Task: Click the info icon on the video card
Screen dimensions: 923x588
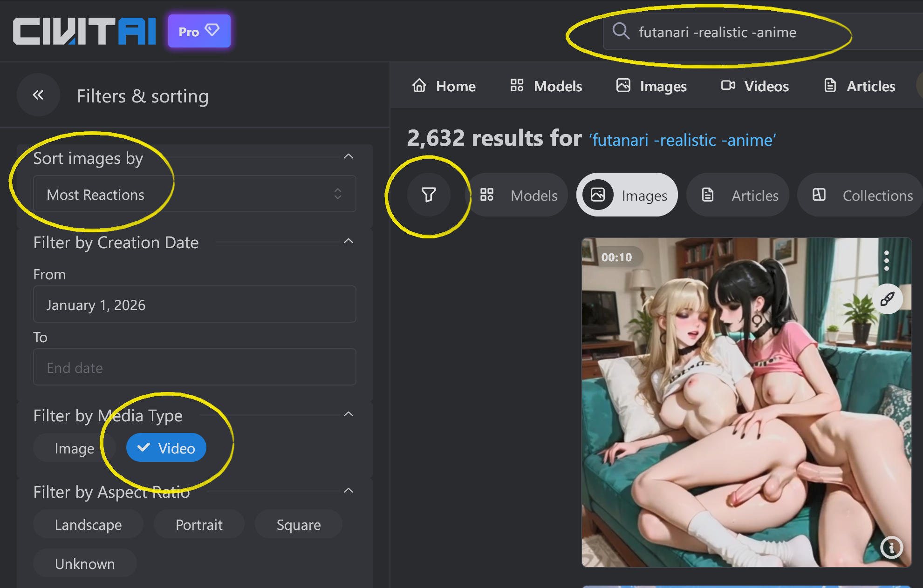Action: point(891,547)
